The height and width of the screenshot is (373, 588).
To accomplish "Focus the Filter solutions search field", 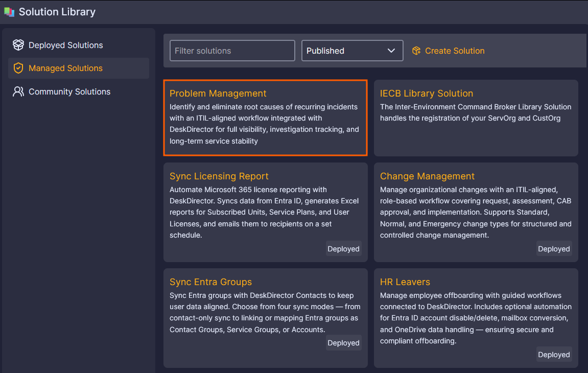I will (232, 51).
